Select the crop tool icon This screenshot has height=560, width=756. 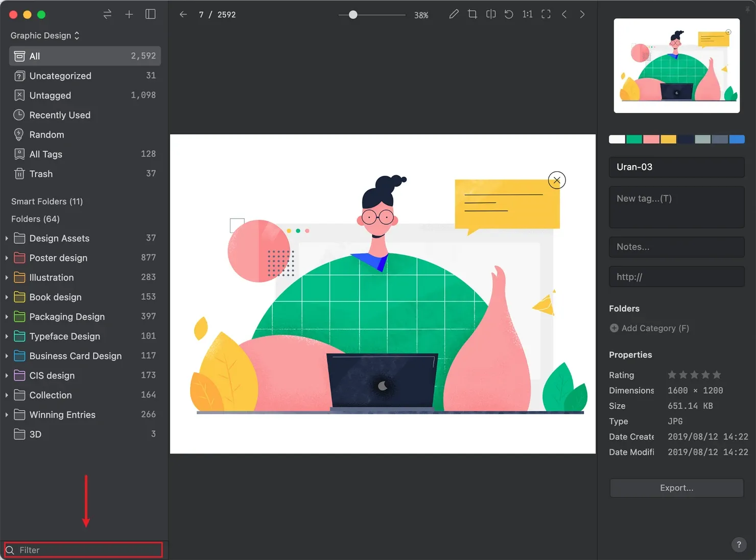472,14
